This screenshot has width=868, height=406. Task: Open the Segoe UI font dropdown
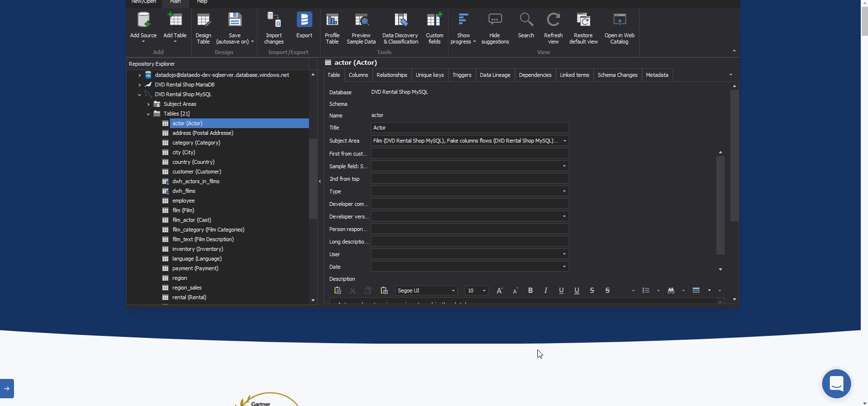pos(453,290)
